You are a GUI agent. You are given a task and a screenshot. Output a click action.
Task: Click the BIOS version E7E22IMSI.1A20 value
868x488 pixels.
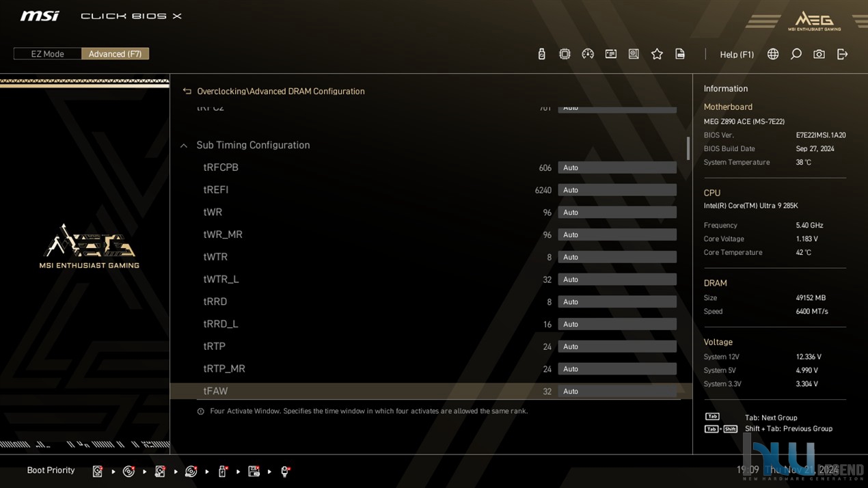[x=821, y=135]
